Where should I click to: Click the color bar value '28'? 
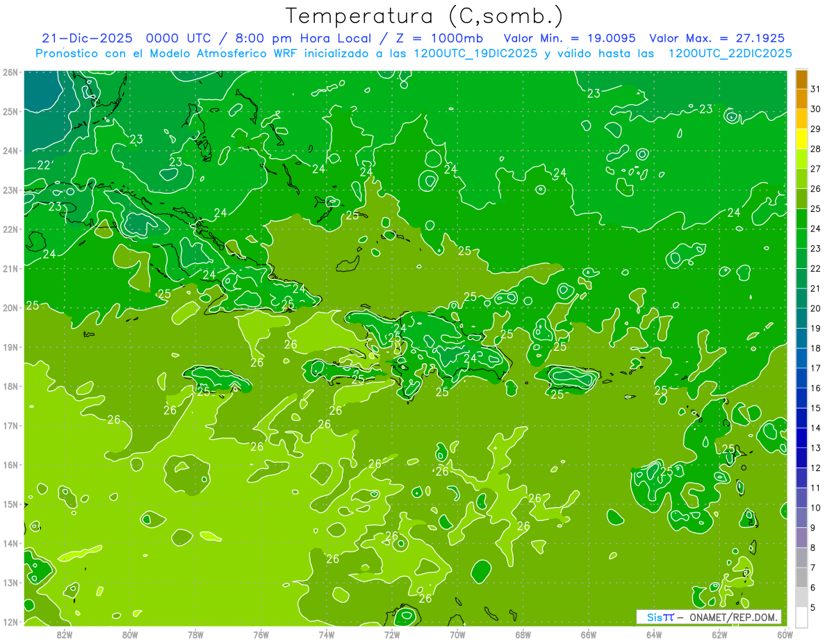(815, 149)
